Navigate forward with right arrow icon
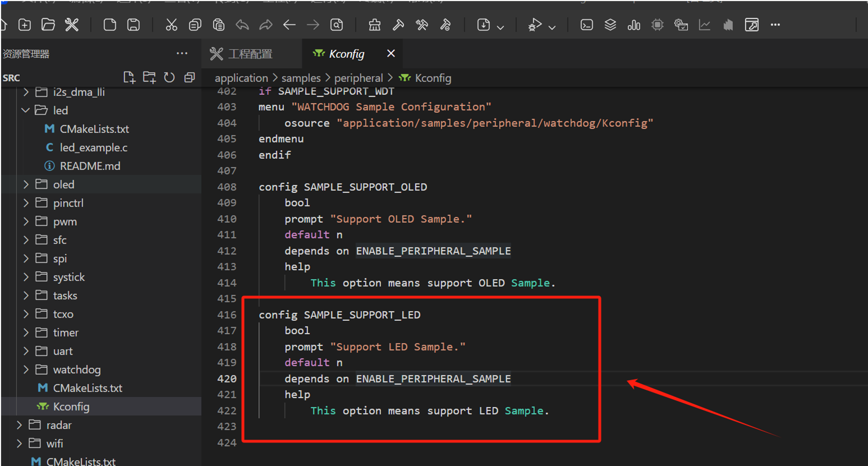 [x=313, y=25]
